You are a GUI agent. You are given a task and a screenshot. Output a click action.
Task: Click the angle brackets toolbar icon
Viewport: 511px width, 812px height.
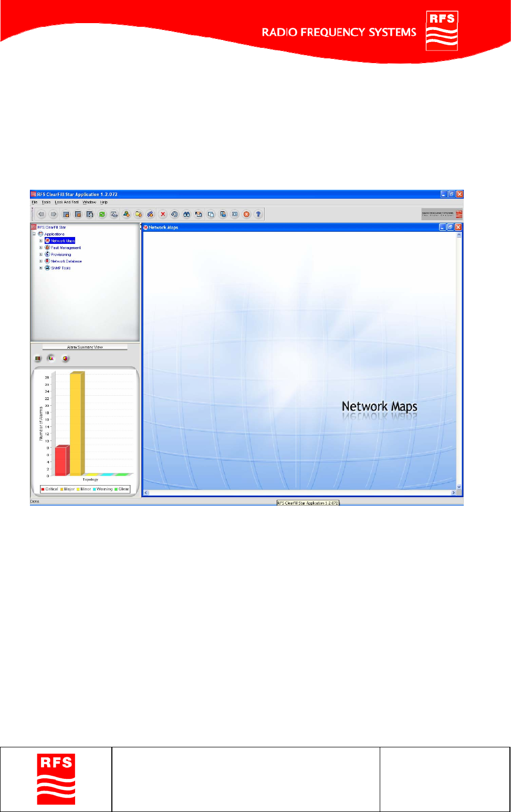[235, 214]
